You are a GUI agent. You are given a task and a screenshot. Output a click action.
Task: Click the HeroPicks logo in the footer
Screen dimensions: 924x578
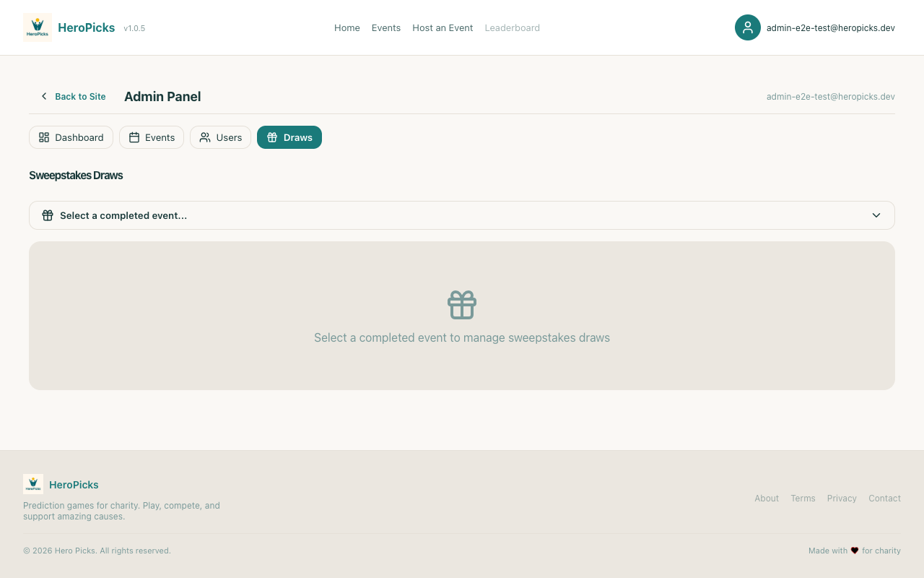click(33, 484)
